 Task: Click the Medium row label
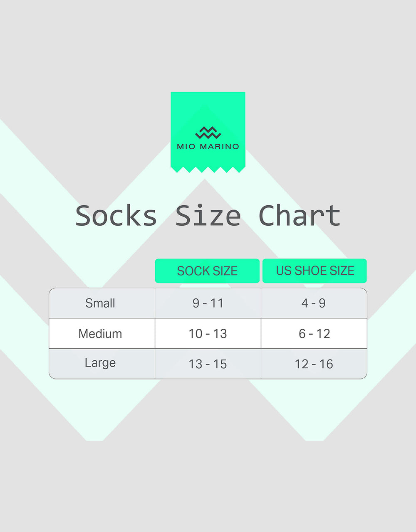[100, 333]
